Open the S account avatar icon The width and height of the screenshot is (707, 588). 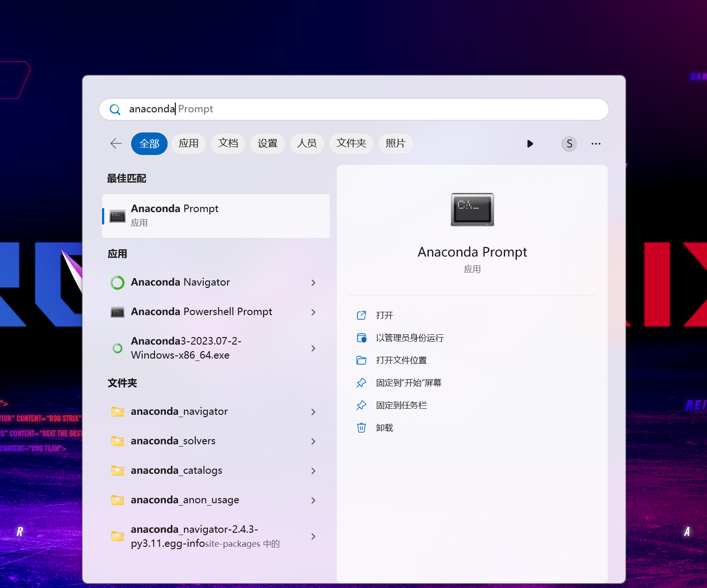(x=568, y=144)
